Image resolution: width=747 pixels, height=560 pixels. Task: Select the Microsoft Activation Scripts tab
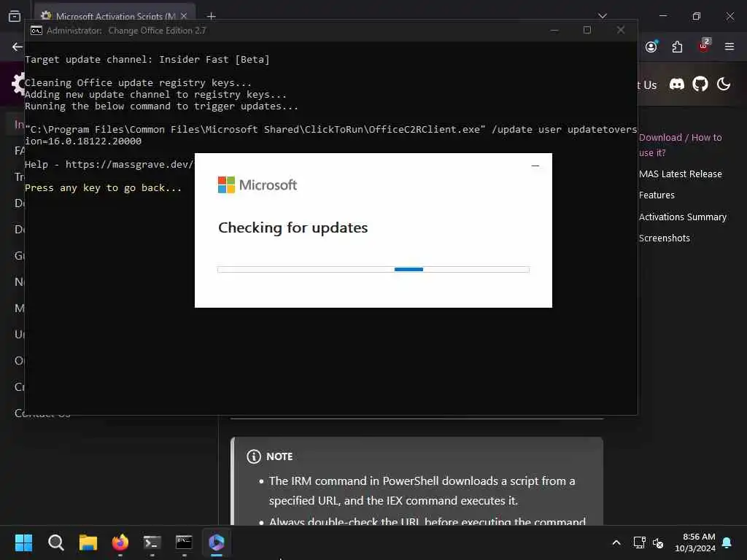pos(115,16)
